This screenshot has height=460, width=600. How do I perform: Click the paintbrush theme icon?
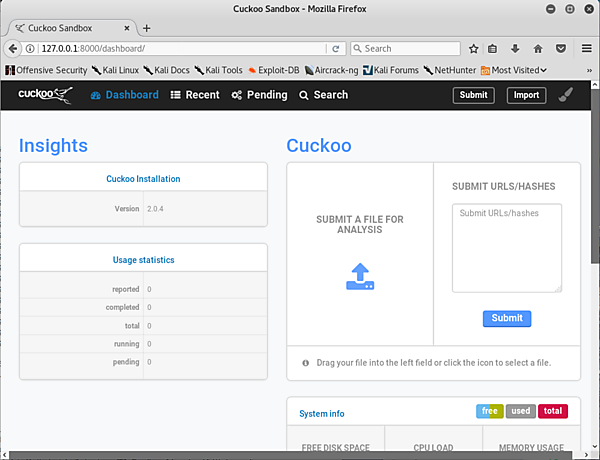(566, 95)
